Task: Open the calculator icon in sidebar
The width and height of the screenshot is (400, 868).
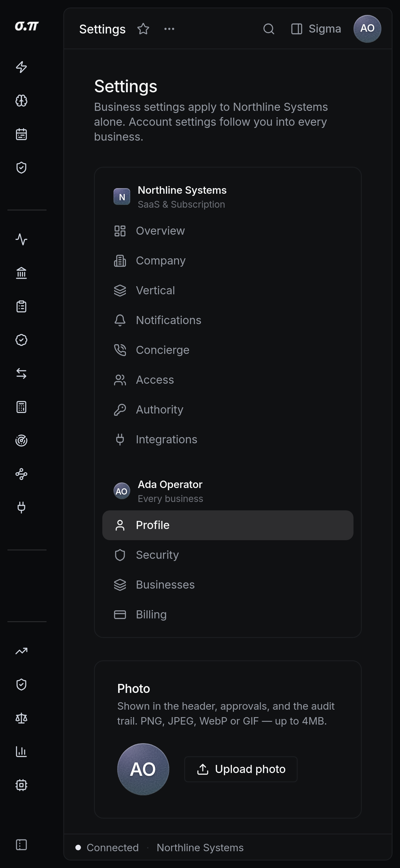Action: (21, 407)
